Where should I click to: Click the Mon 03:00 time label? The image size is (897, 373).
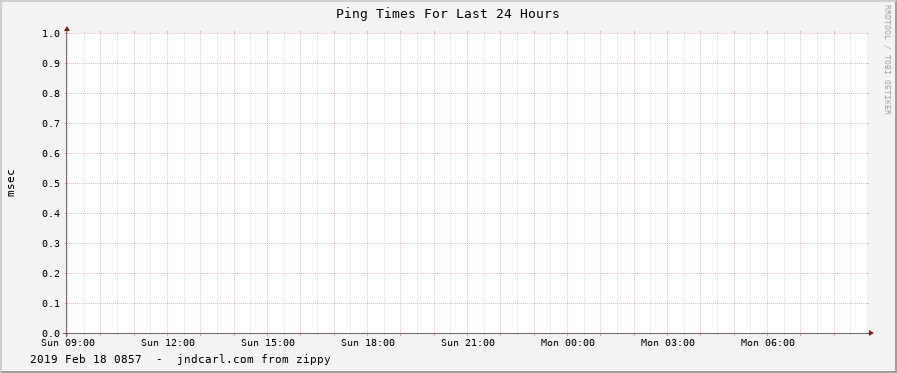click(668, 343)
